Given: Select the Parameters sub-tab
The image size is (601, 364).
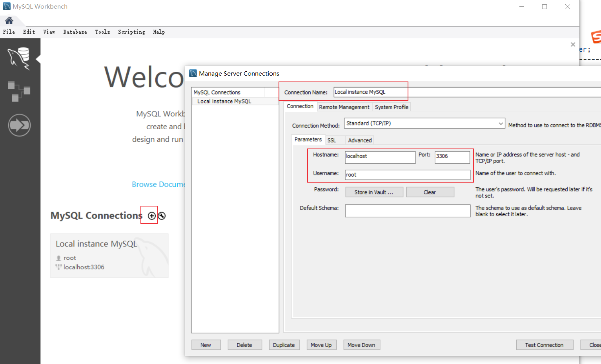Looking at the screenshot, I should pyautogui.click(x=308, y=139).
